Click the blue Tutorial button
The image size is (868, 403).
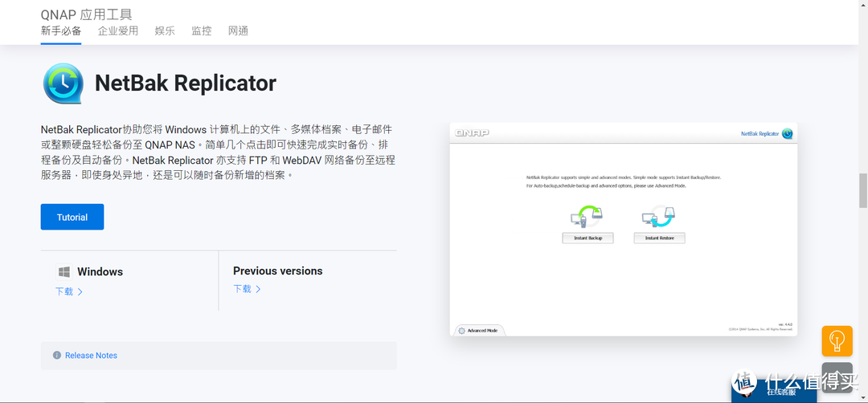tap(72, 218)
